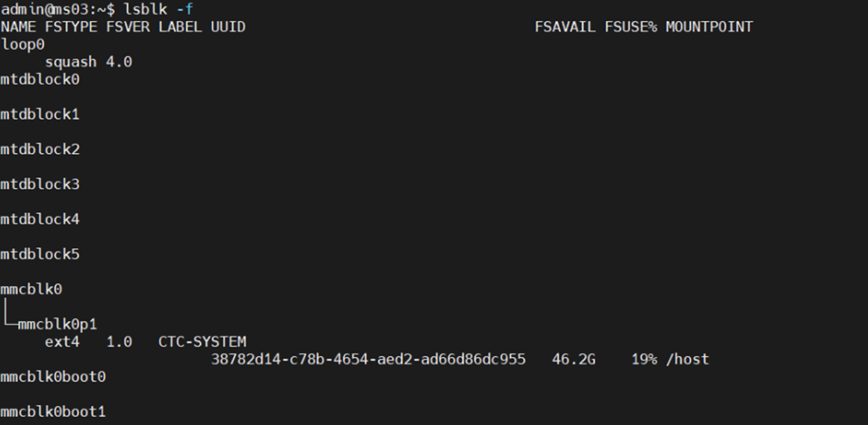
Task: Click the CTC-SYSTEM label text
Action: [202, 341]
